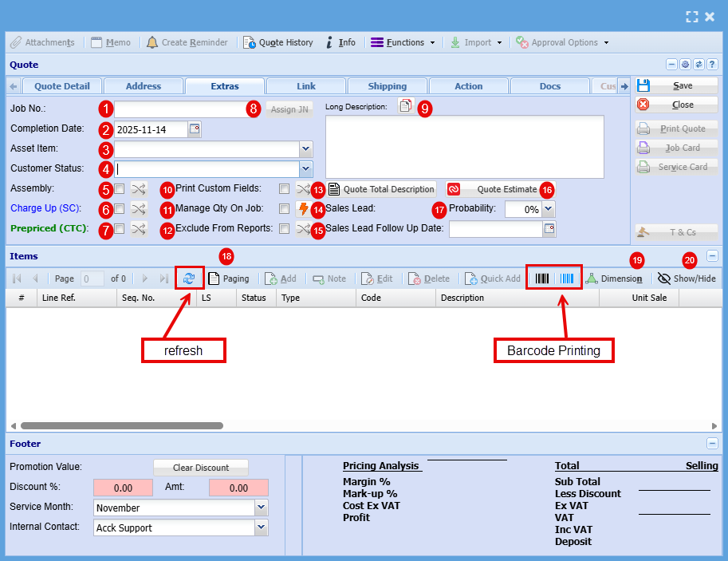Image resolution: width=728 pixels, height=561 pixels.
Task: Open the Completion Date calendar picker
Action: [195, 129]
